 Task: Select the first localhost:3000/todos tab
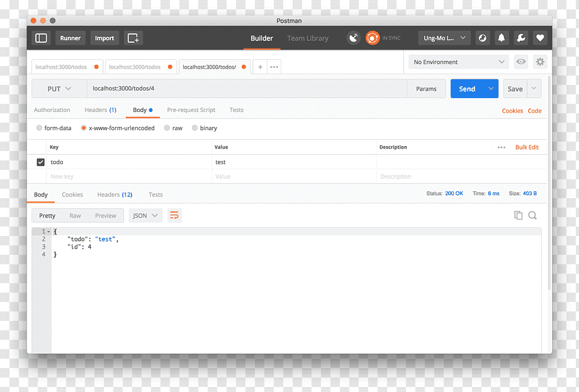[x=67, y=67]
